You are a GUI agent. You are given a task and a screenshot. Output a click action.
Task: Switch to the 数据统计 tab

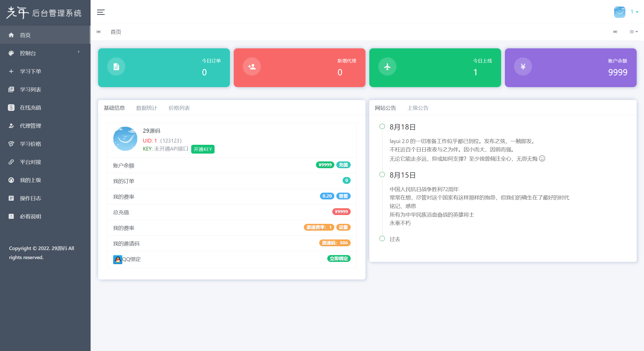click(146, 108)
